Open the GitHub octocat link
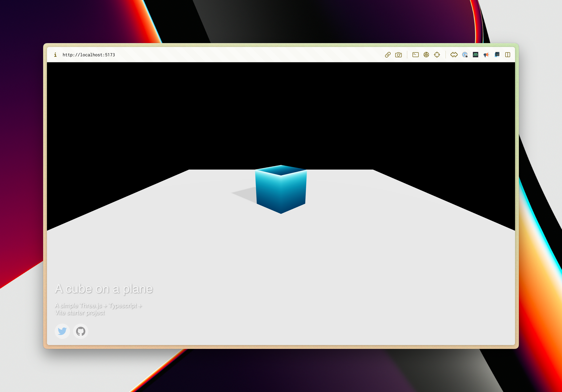Viewport: 562px width, 392px height. click(x=81, y=331)
